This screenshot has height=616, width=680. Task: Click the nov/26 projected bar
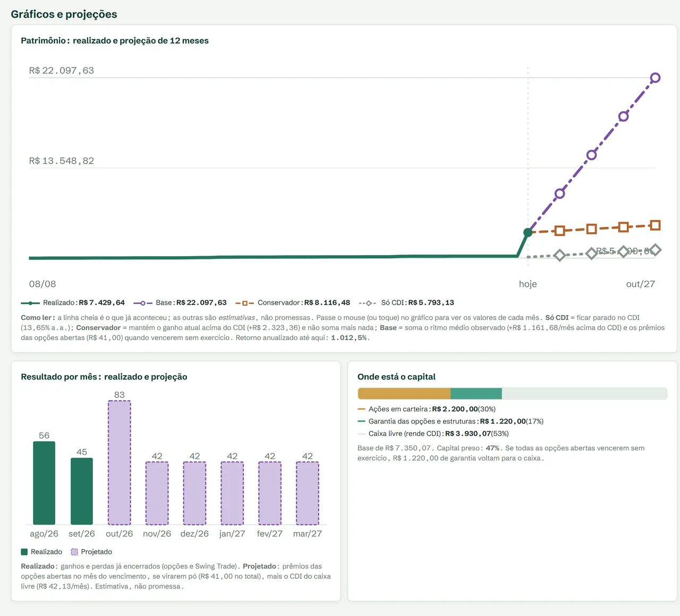[157, 493]
